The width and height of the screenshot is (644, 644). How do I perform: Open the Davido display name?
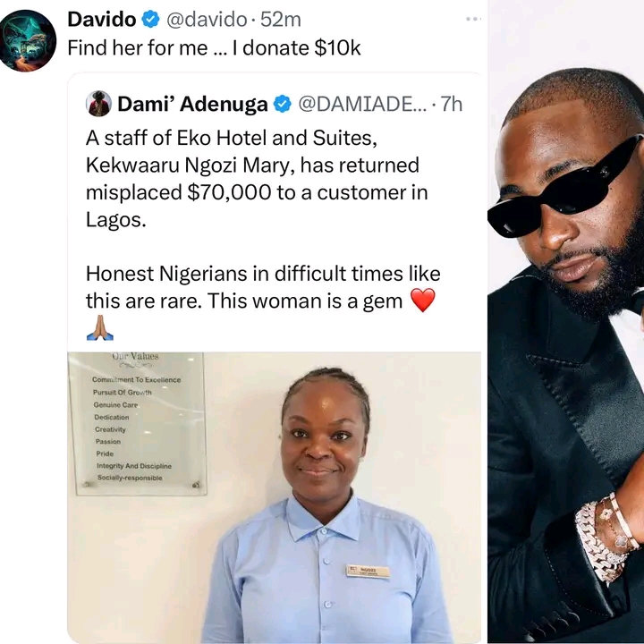click(101, 20)
